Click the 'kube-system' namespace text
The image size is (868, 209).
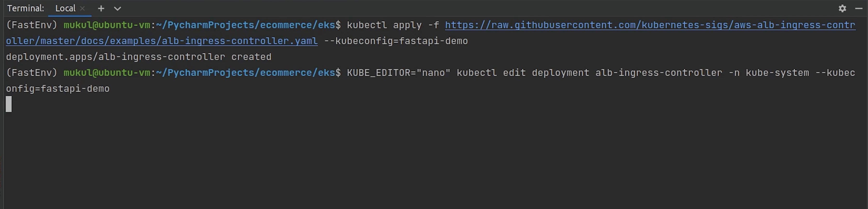tap(777, 72)
